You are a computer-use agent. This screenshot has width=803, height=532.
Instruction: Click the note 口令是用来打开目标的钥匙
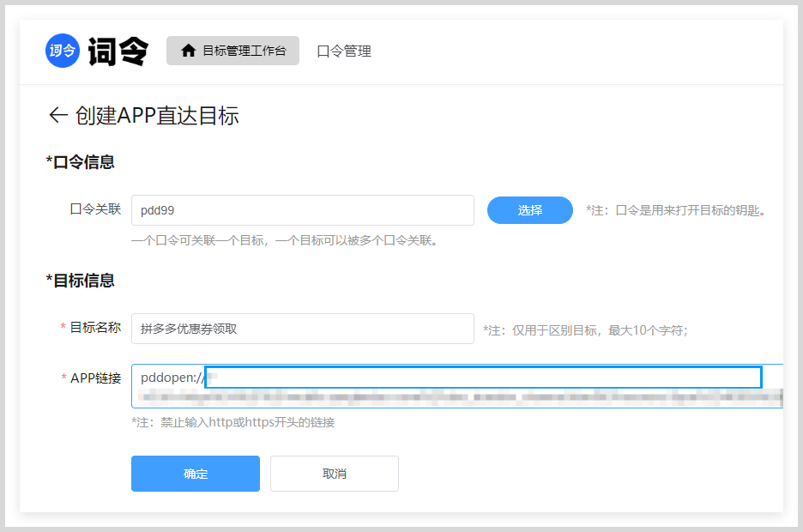tap(676, 210)
